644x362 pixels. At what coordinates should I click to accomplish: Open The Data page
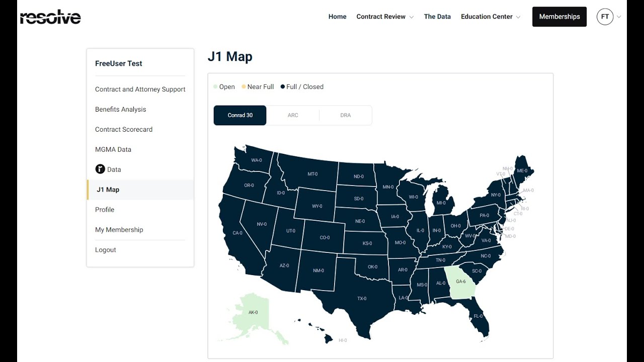437,17
